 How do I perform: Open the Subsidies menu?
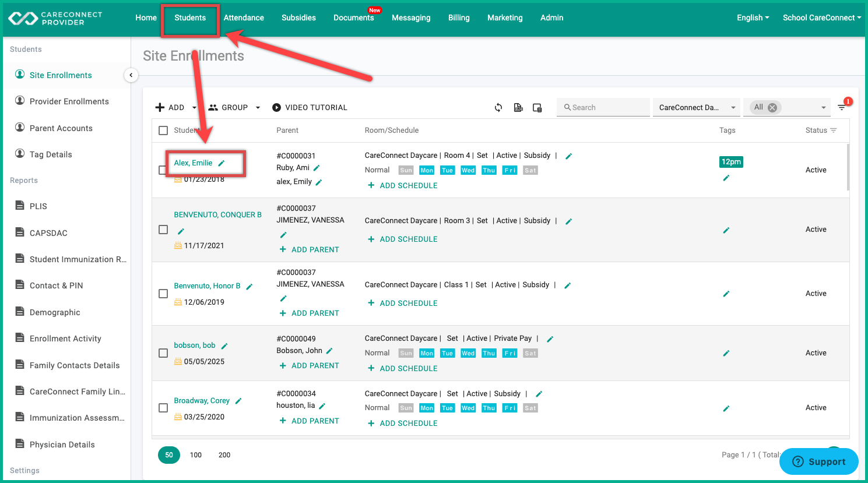pyautogui.click(x=298, y=17)
